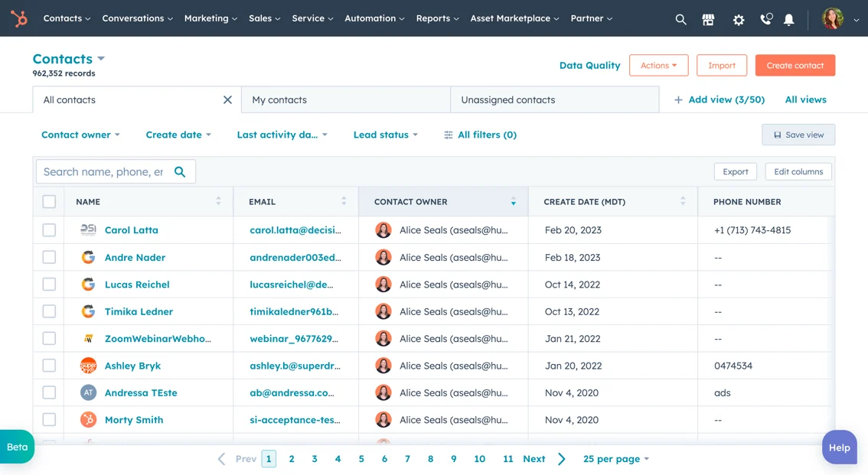
Task: Click the contact search input field
Action: [x=103, y=172]
